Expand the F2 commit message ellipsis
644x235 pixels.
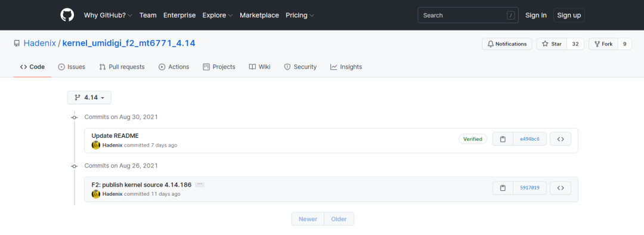point(200,184)
